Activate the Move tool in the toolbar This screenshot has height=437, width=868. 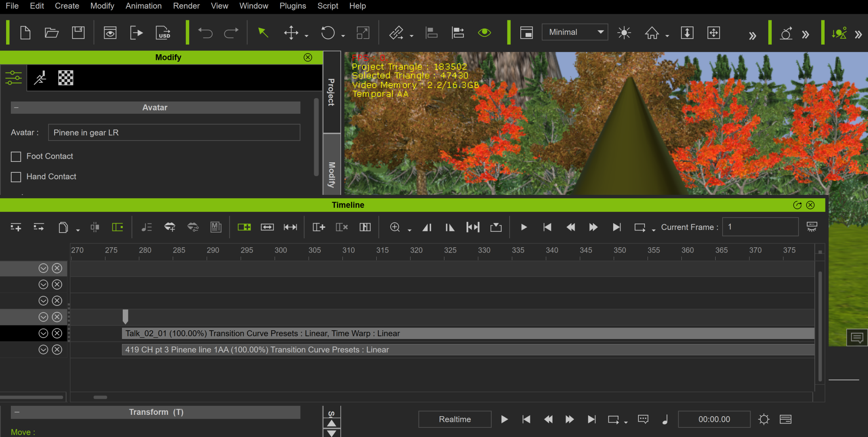coord(291,33)
